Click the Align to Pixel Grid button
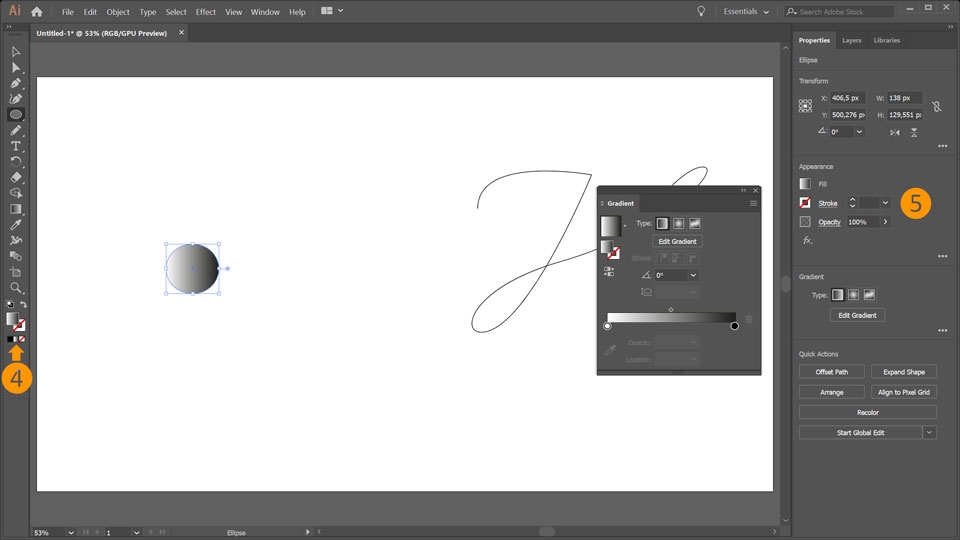The image size is (960, 540). click(904, 392)
